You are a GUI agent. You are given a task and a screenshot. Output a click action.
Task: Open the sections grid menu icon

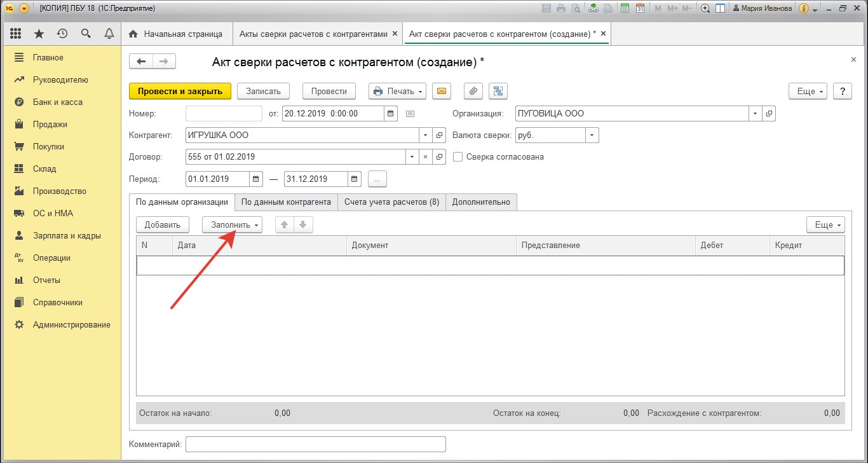click(x=16, y=34)
